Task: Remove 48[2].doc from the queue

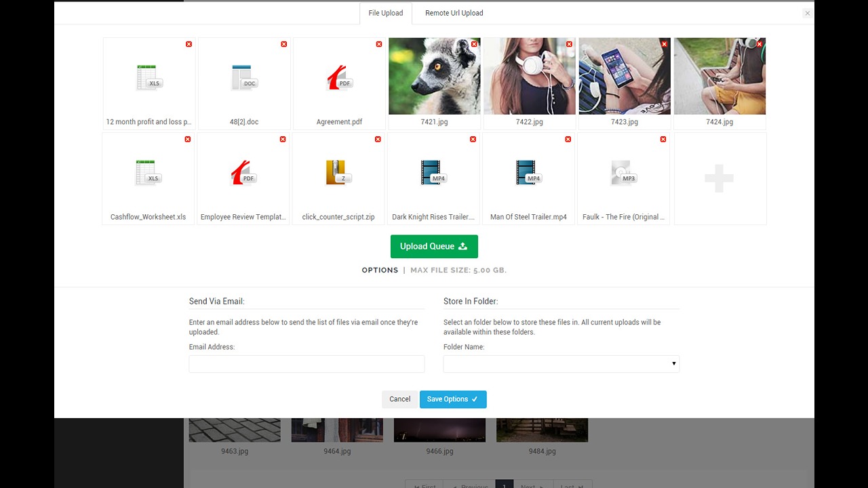Action: [283, 44]
